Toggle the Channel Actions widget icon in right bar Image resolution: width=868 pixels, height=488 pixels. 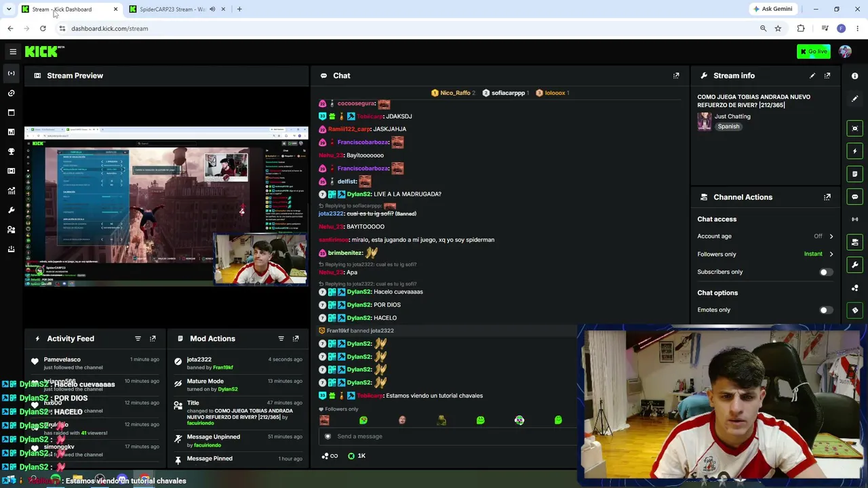click(854, 242)
